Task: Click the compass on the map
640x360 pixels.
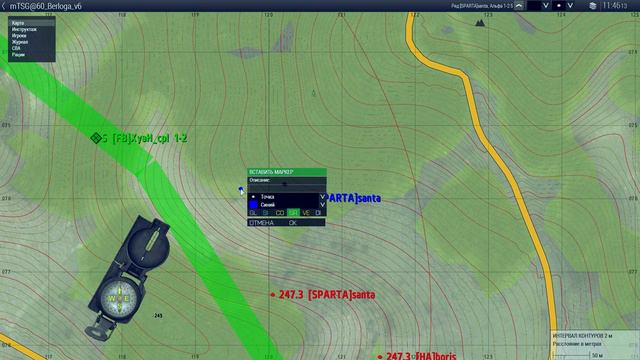Action: click(127, 278)
